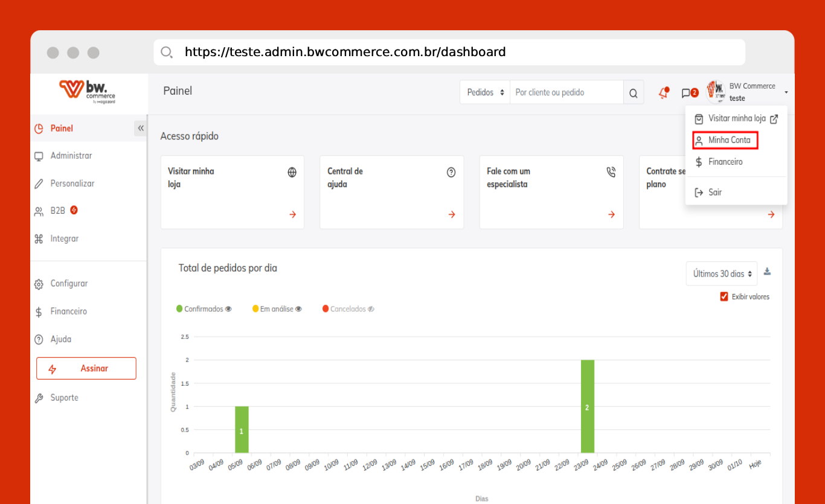Focus the Por cliente ou pedido search field
The height and width of the screenshot is (504, 825).
[566, 93]
